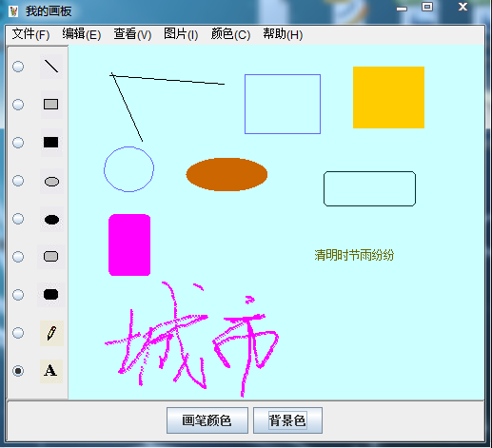This screenshot has height=448, width=492.
Task: Select the hollow oval tool icon
Action: tap(51, 182)
